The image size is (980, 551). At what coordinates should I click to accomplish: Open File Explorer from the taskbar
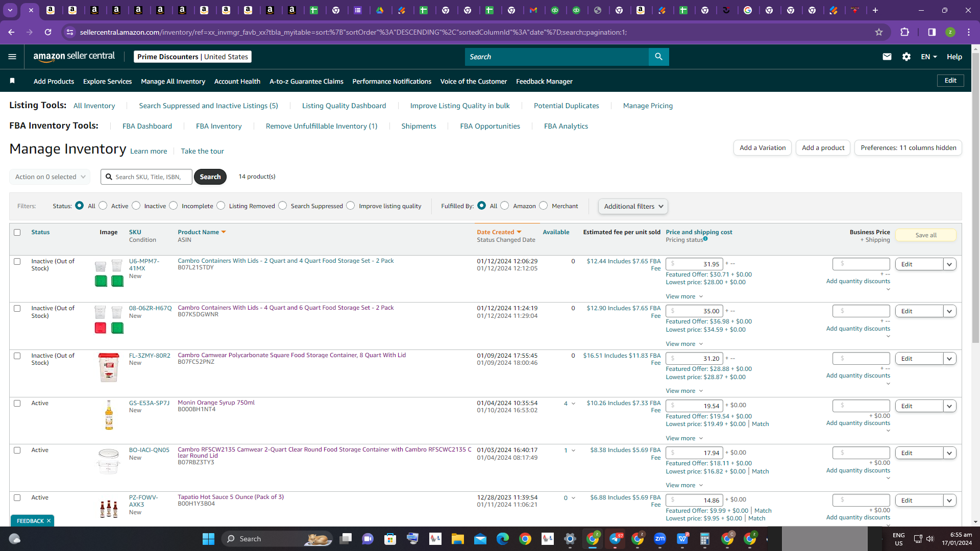point(457,539)
